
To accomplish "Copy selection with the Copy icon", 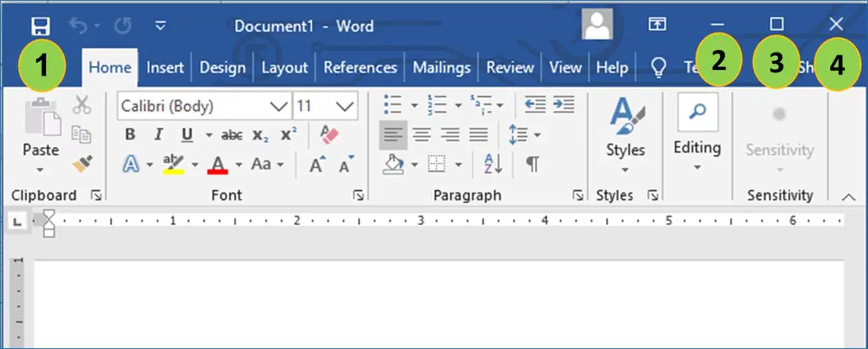I will click(x=81, y=134).
